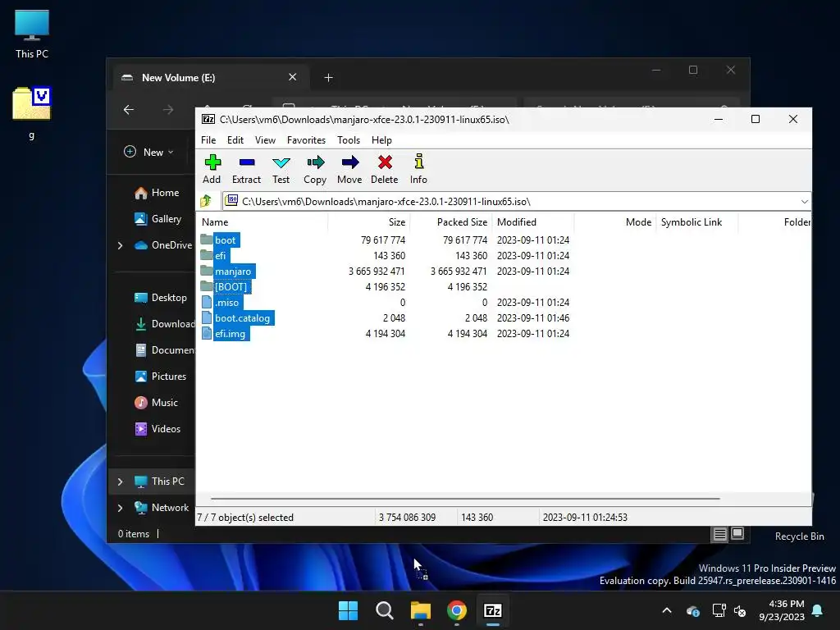Expand the OneDrive tree node

coord(120,245)
